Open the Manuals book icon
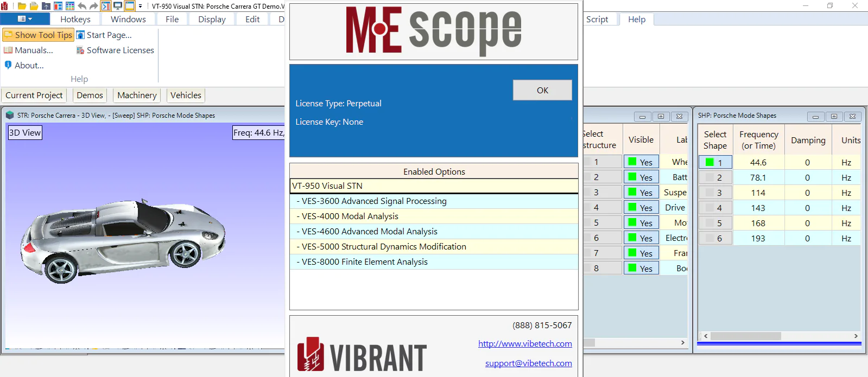The height and width of the screenshot is (377, 868). [x=8, y=50]
